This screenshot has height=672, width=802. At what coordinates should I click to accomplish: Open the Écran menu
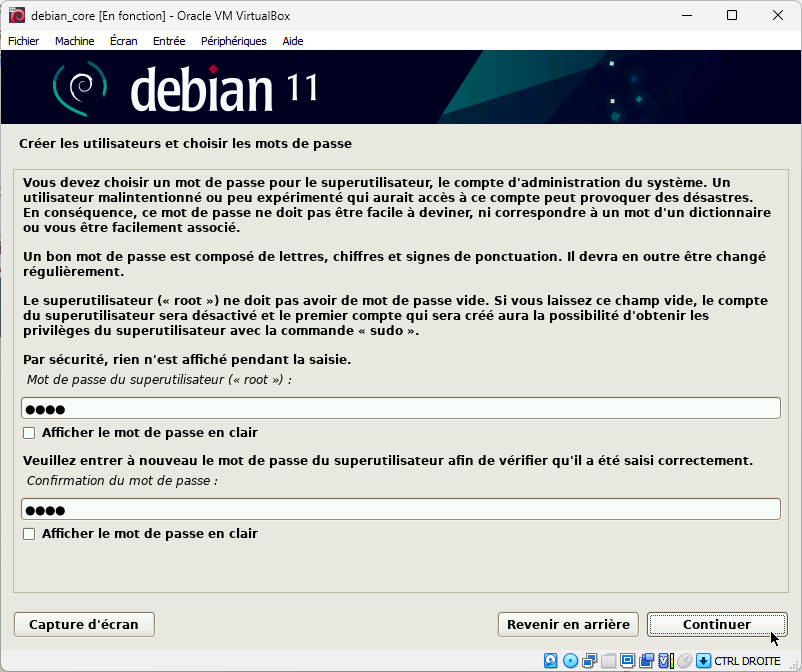(x=124, y=41)
